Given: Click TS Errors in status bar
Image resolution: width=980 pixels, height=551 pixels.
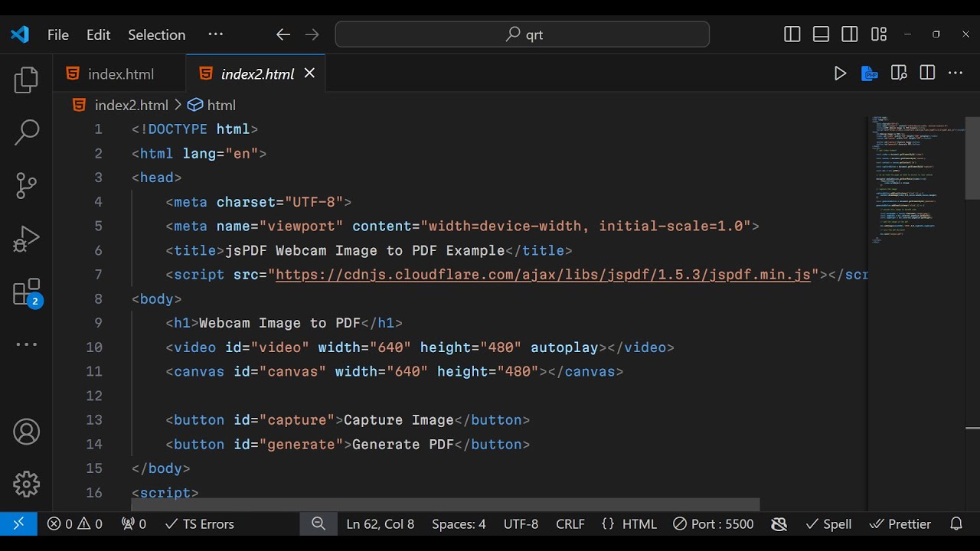Looking at the screenshot, I should click(199, 524).
